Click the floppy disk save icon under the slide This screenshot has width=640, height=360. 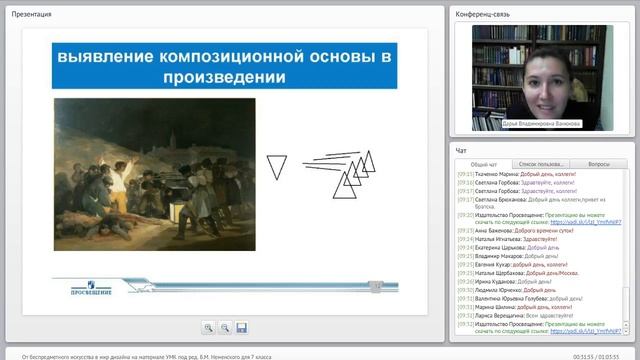pyautogui.click(x=242, y=328)
